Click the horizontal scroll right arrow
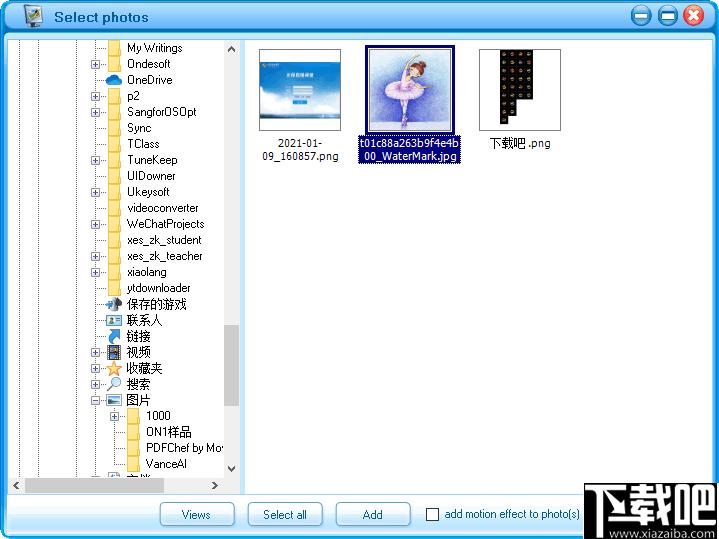Image resolution: width=719 pixels, height=539 pixels. [215, 485]
